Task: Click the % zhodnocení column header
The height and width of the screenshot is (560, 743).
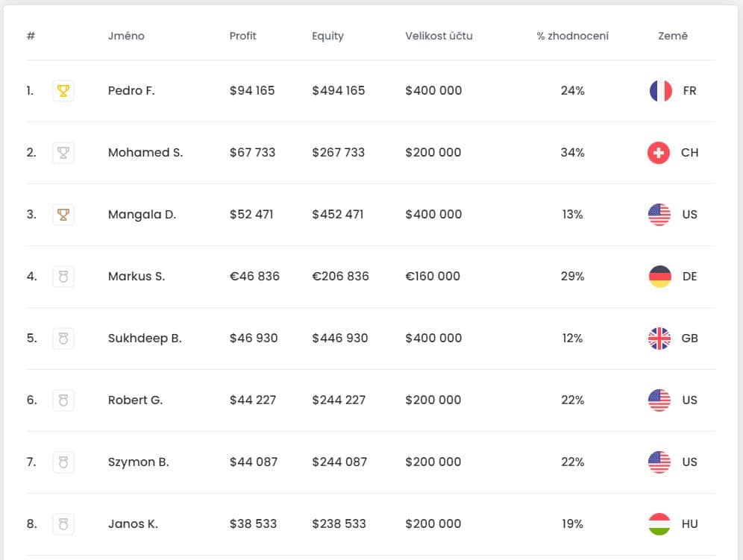Action: (x=572, y=36)
